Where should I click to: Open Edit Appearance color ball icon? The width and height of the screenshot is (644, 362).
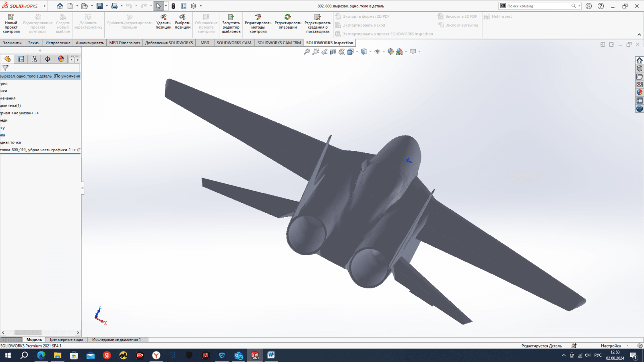390,51
